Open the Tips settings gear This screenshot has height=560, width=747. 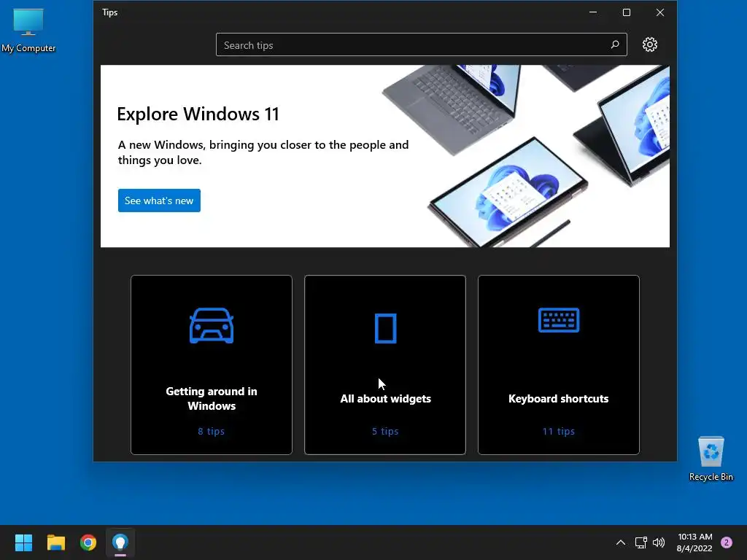(x=649, y=44)
